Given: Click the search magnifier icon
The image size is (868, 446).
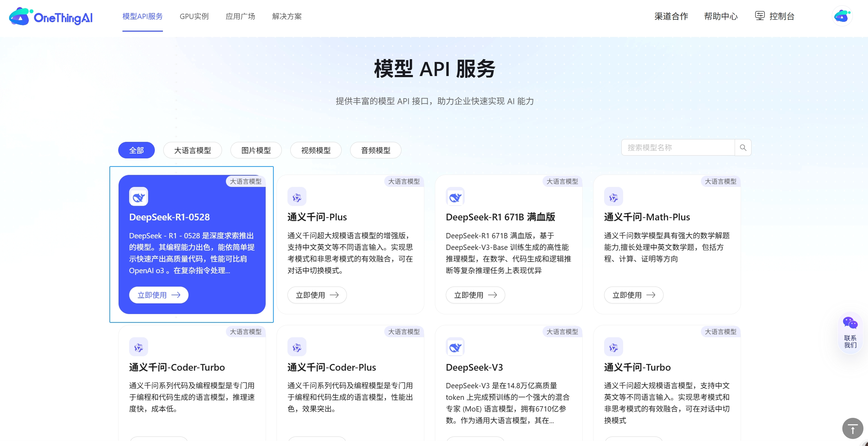Looking at the screenshot, I should pos(743,147).
